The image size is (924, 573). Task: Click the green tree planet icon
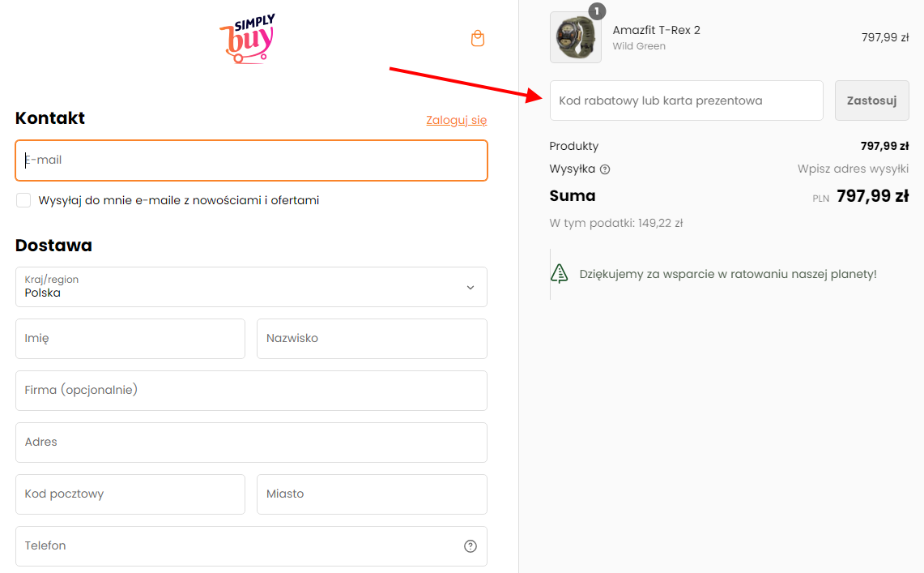point(560,274)
